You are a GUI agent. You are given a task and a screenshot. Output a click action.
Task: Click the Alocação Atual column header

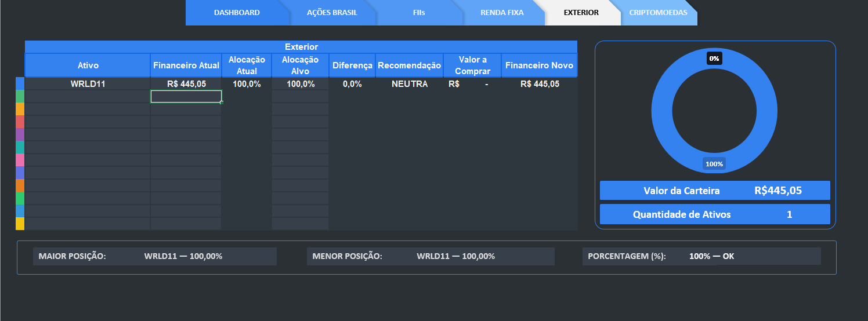247,65
